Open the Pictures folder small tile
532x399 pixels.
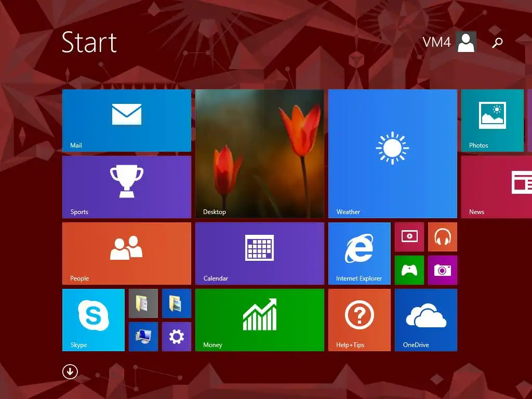click(x=177, y=303)
